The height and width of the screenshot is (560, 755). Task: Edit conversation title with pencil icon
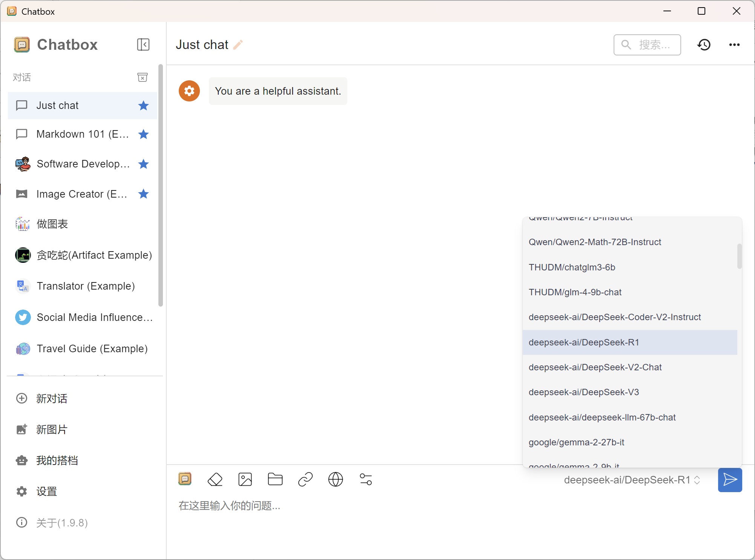pos(238,45)
